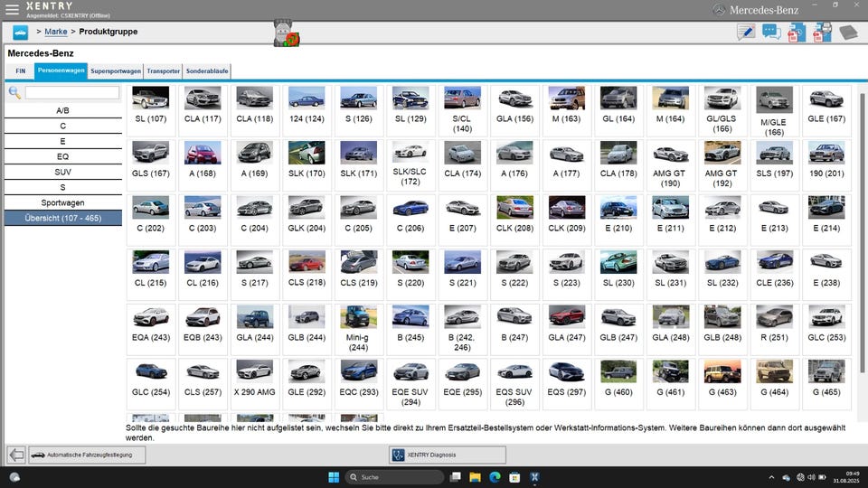The width and height of the screenshot is (868, 488).
Task: Open the book manual icon at top right
Action: click(848, 33)
